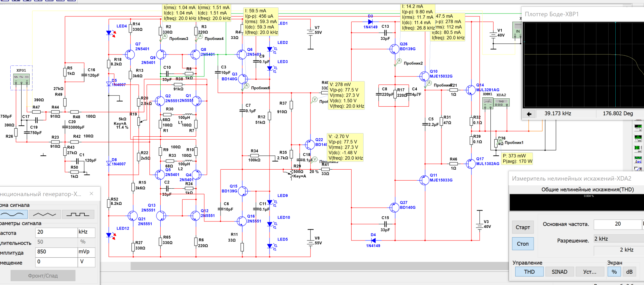The width and height of the screenshot is (644, 285).
Task: Switch distortion analyzer to SINAD mode
Action: (559, 272)
